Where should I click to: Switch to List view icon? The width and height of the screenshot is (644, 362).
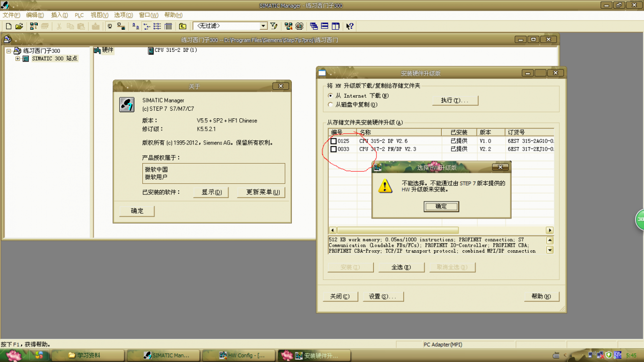(157, 26)
